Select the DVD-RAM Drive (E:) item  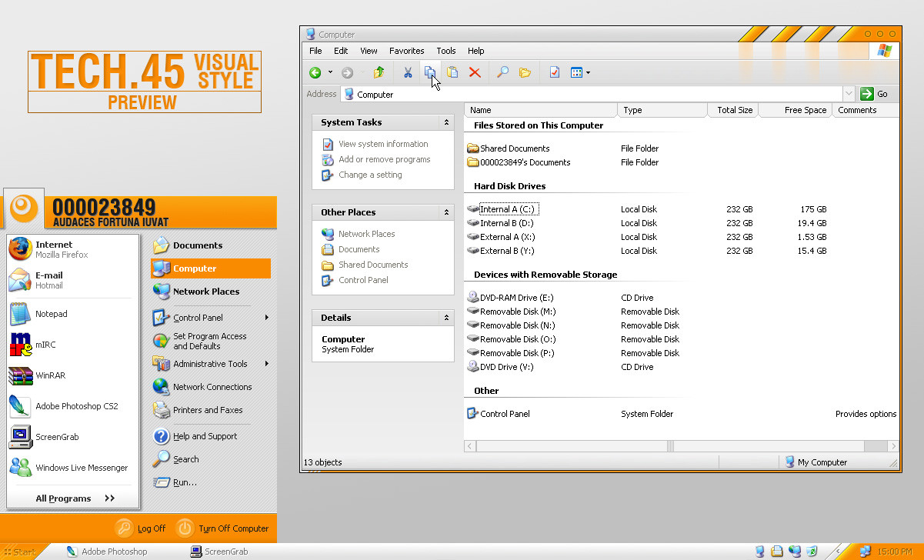coord(511,298)
